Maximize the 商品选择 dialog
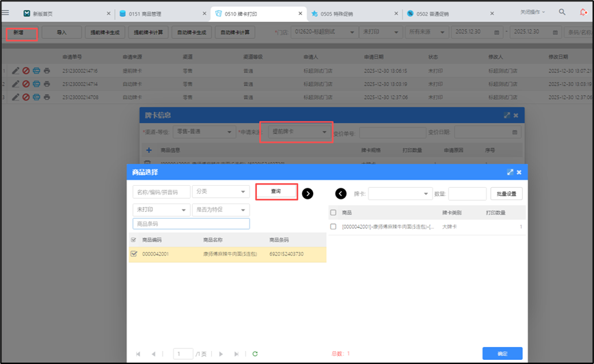Screen dimensions: 594x364 509,173
